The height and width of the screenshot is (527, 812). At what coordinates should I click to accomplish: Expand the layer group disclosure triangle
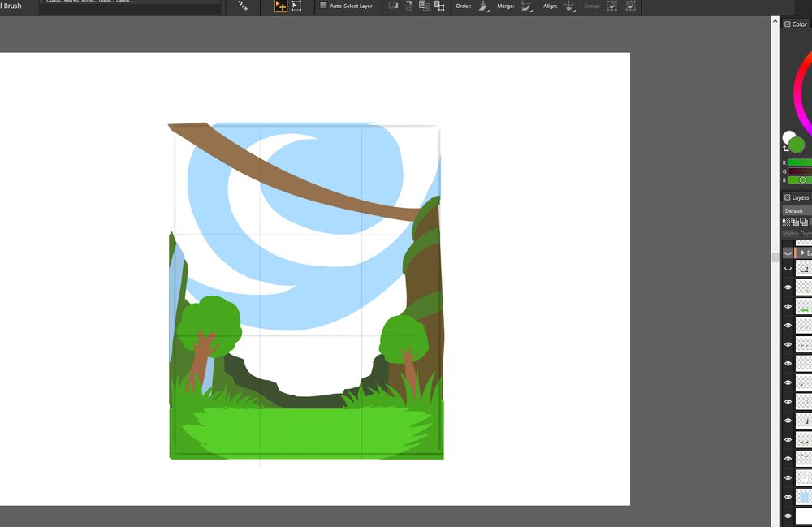click(x=801, y=253)
